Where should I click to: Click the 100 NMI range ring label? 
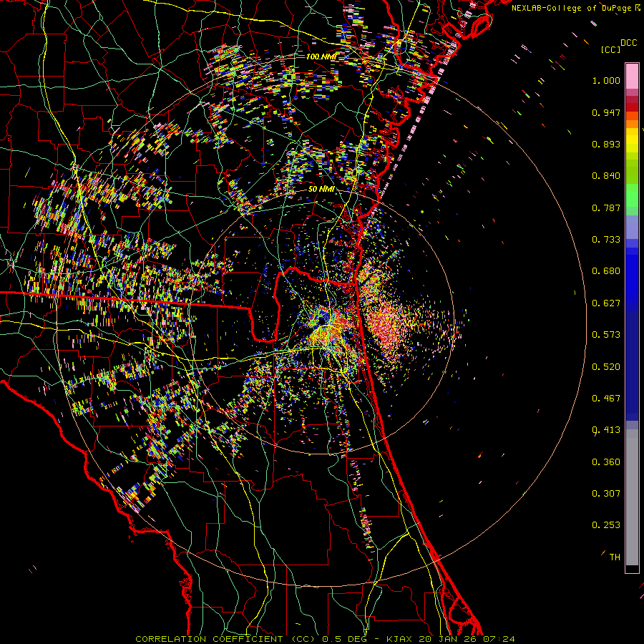(x=321, y=57)
